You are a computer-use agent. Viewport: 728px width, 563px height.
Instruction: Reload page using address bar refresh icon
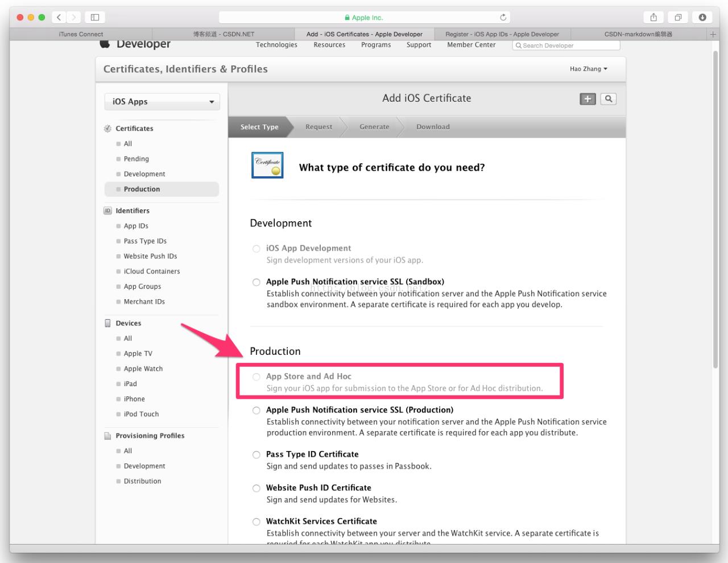tap(503, 18)
